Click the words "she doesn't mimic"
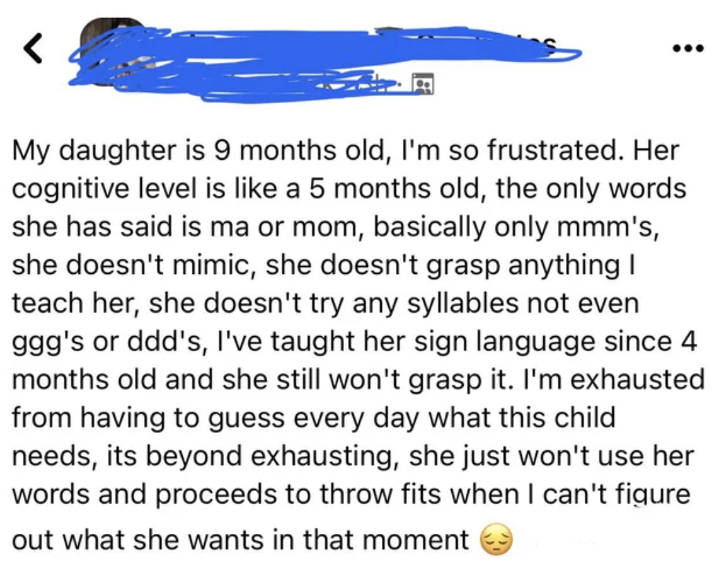The width and height of the screenshot is (728, 563). click(x=143, y=264)
